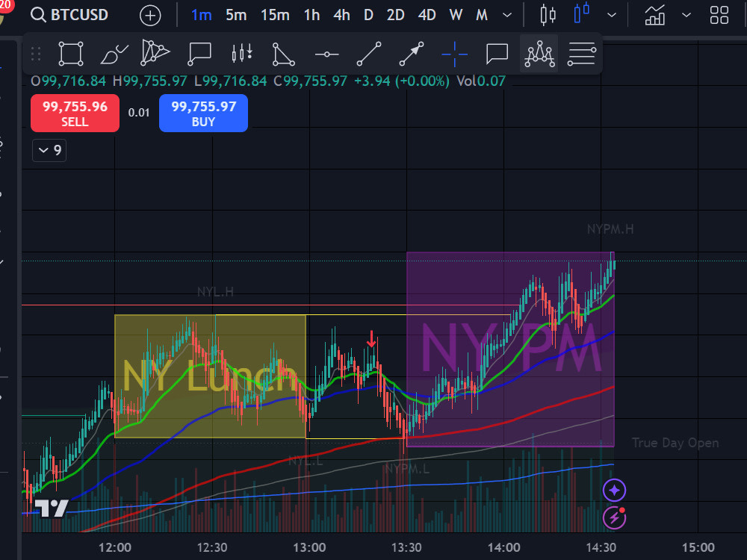
Task: Click the 0.01 spread value
Action: [x=139, y=113]
